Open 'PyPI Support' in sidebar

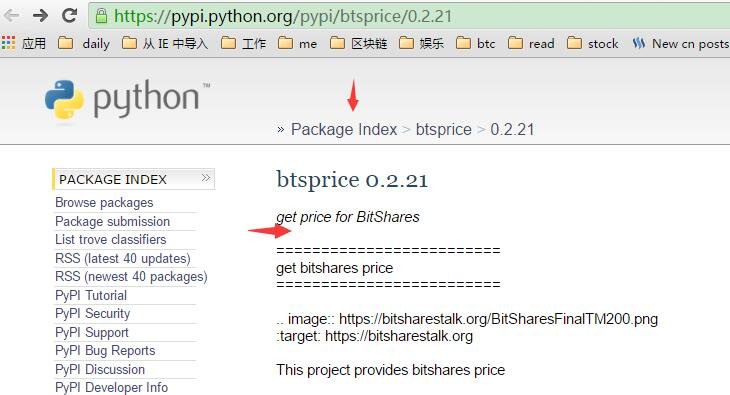92,332
